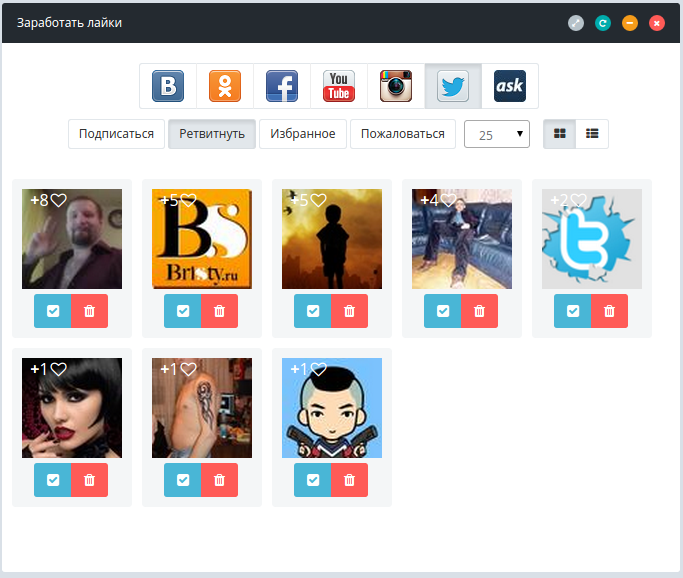This screenshot has width=683, height=578.
Task: Expand the 25 items-per-page dropdown
Action: point(497,134)
